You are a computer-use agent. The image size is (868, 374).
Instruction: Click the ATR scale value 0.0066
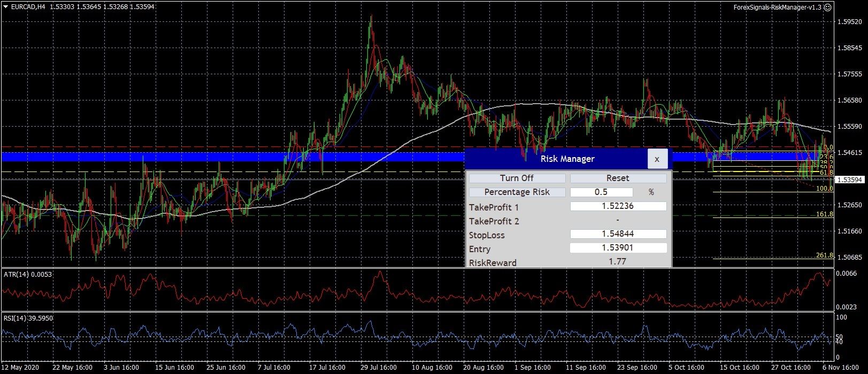coord(847,274)
